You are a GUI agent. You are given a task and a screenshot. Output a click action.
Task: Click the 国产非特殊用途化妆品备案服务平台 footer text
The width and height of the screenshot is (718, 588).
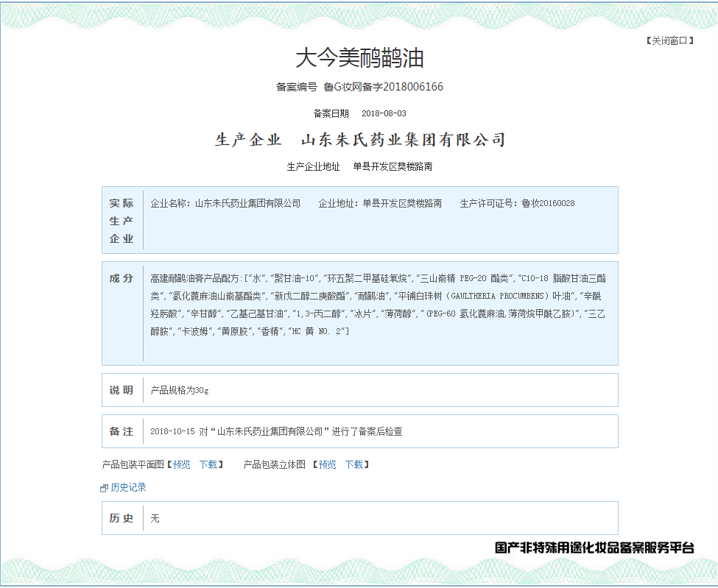[x=594, y=548]
